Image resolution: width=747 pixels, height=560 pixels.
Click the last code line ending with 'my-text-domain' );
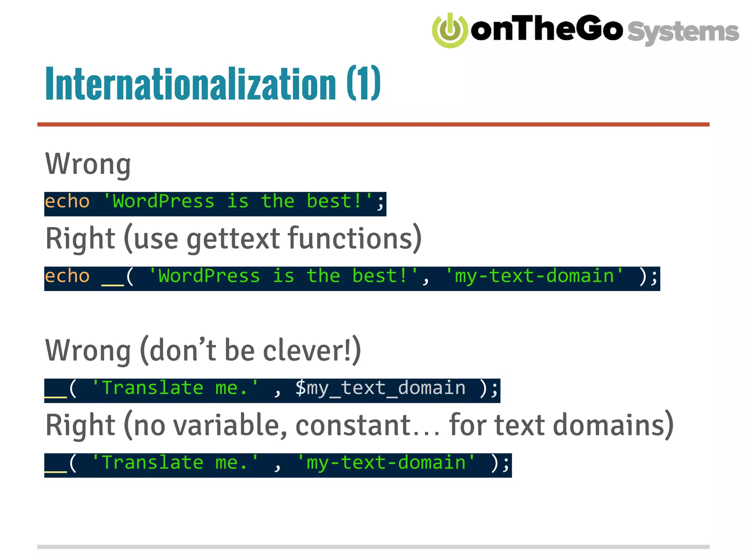point(278,465)
